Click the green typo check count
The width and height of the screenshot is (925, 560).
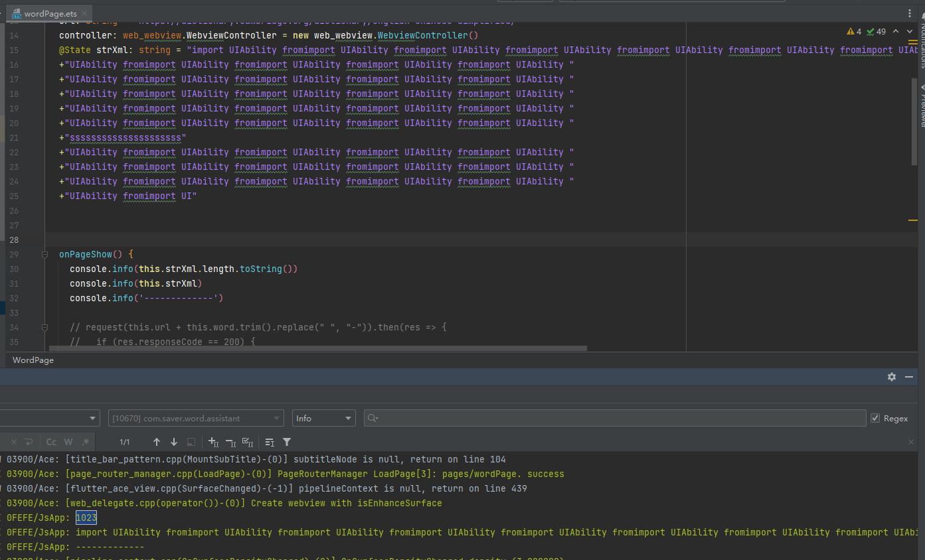click(877, 31)
